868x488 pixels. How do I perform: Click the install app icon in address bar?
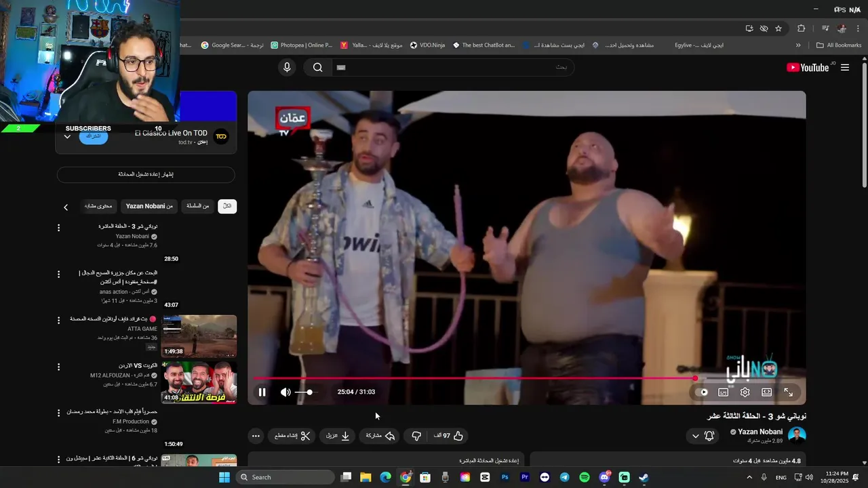tap(749, 28)
